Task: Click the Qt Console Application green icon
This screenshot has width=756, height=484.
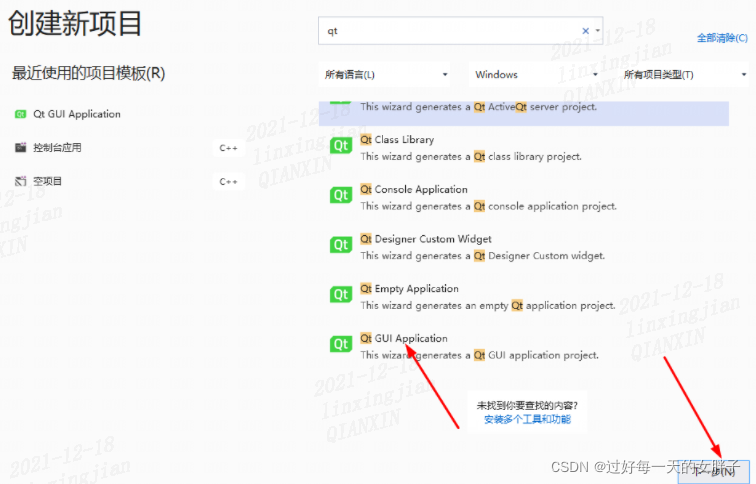Action: 341,195
